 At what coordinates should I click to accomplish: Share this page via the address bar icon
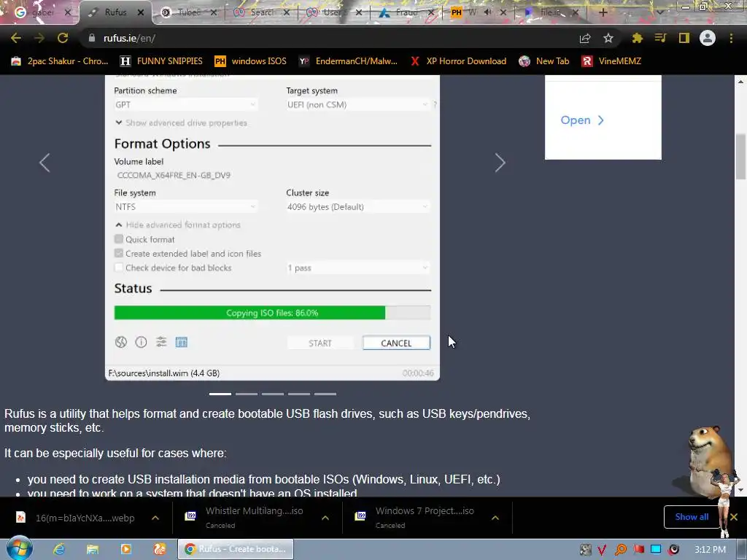click(x=585, y=38)
